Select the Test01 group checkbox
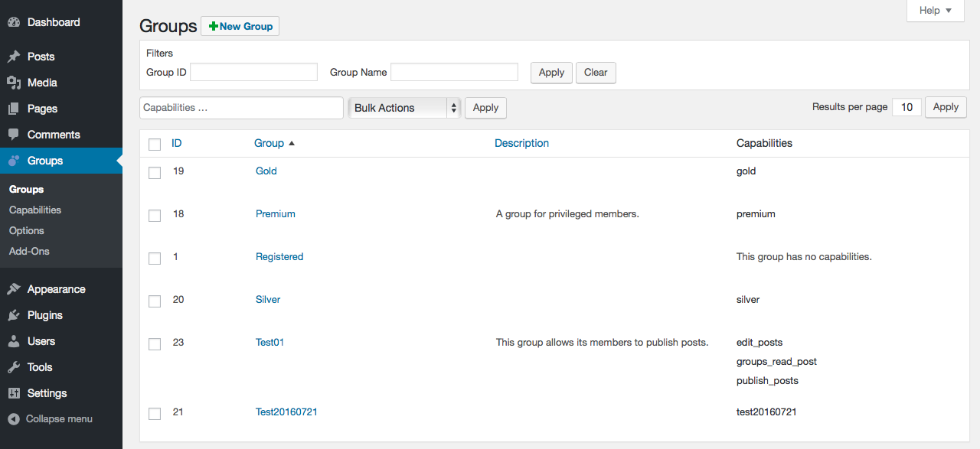 155,344
